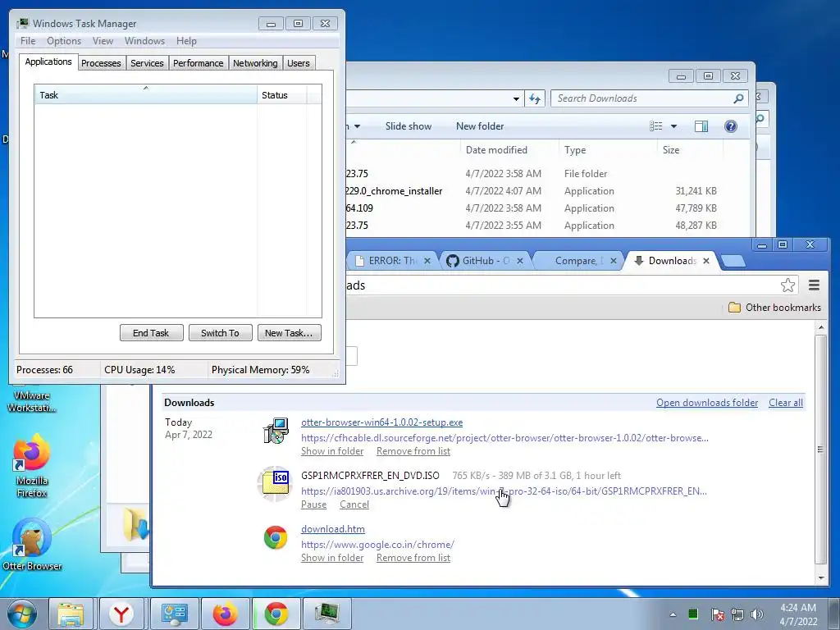Switch to the ERROR tab in Chrome
Viewport: 840px width, 630px height.
tap(391, 261)
